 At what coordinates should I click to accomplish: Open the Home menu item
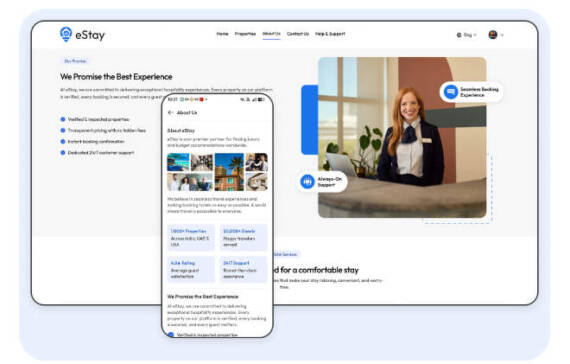(222, 34)
